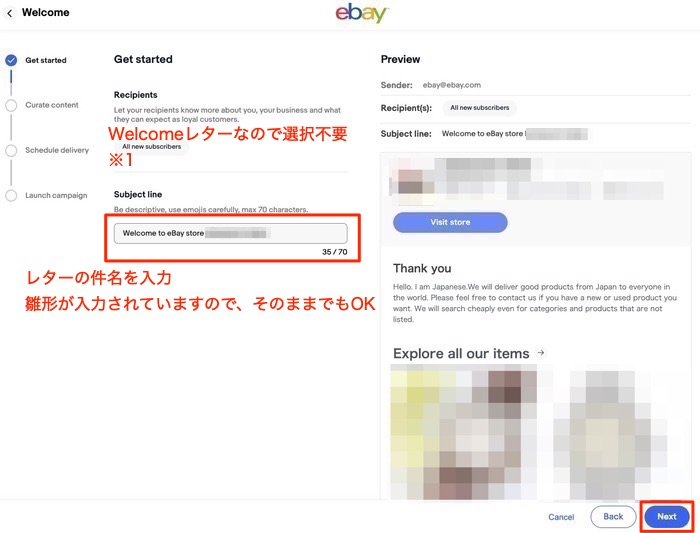This screenshot has width=700, height=533.
Task: Open the Schedule delivery step label
Action: click(57, 150)
